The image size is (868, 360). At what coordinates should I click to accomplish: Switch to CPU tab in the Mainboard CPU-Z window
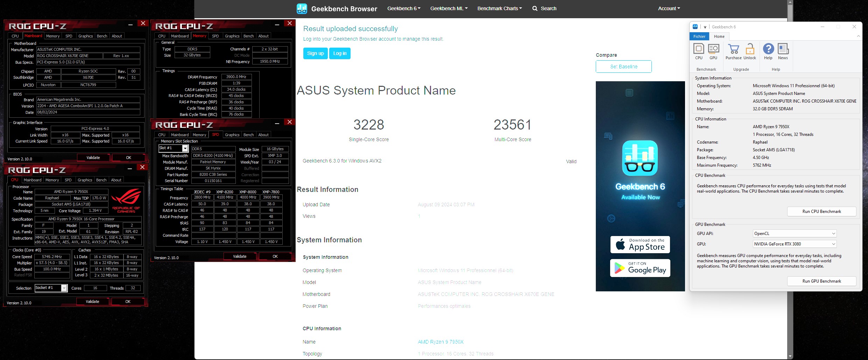coord(15,36)
